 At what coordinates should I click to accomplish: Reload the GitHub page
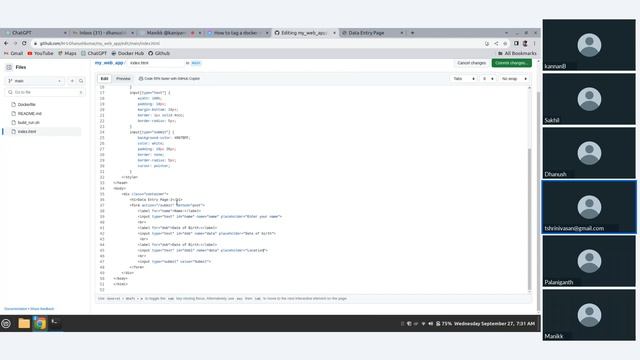point(24,43)
